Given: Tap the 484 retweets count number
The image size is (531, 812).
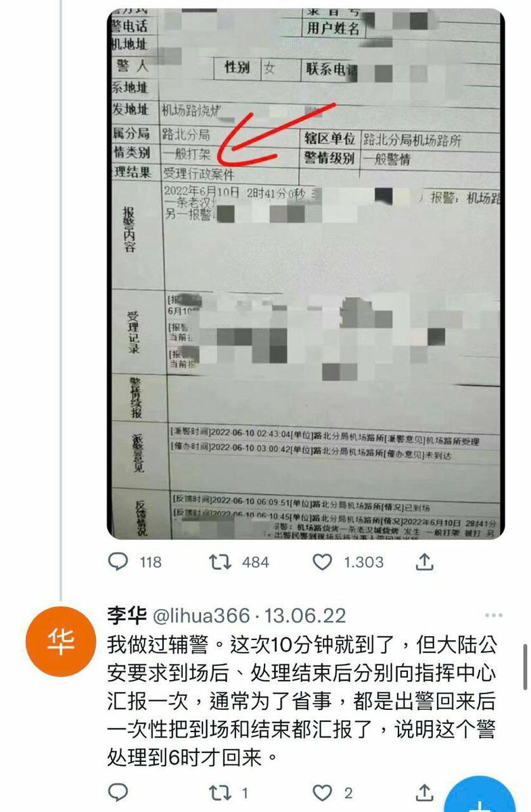Looking at the screenshot, I should click(255, 562).
